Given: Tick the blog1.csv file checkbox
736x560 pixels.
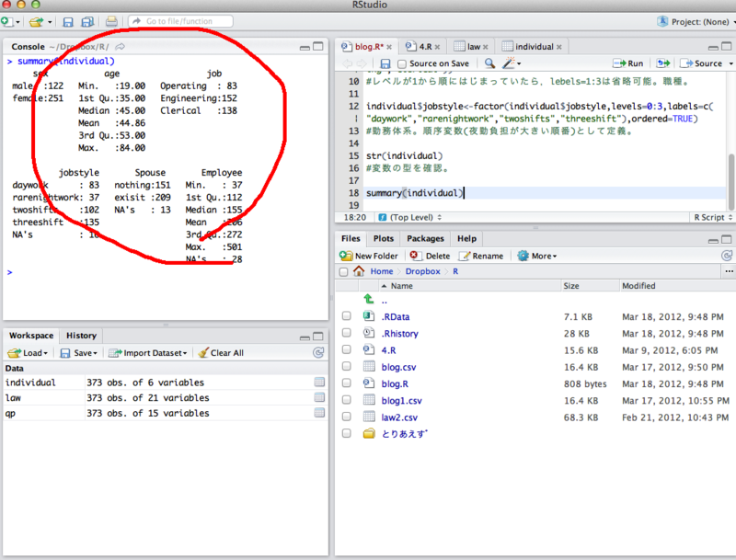Looking at the screenshot, I should click(x=347, y=400).
